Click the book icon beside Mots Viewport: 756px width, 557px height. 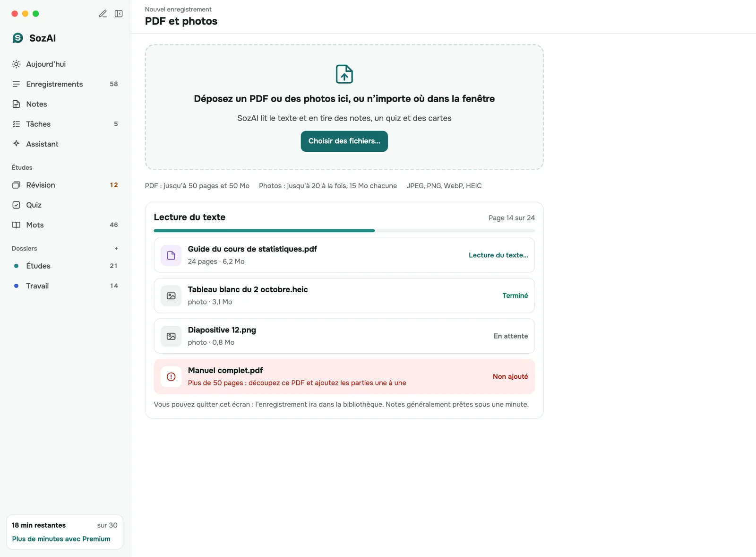coord(16,225)
